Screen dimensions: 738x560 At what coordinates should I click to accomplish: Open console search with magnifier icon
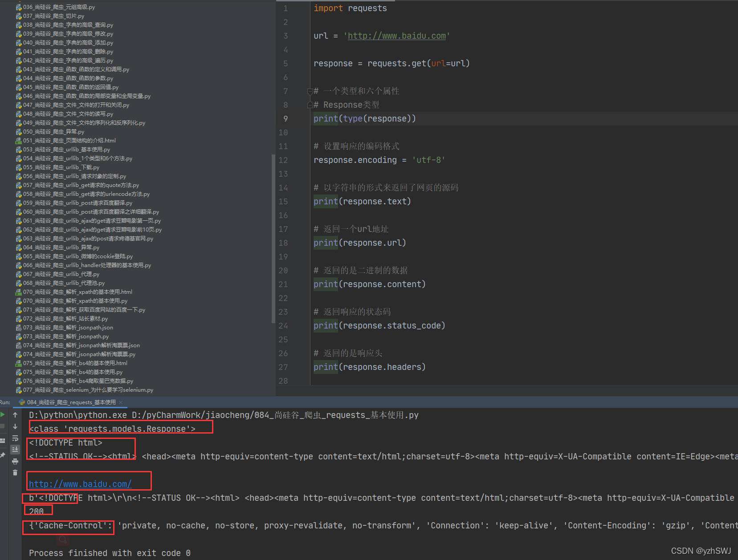pyautogui.click(x=62, y=540)
